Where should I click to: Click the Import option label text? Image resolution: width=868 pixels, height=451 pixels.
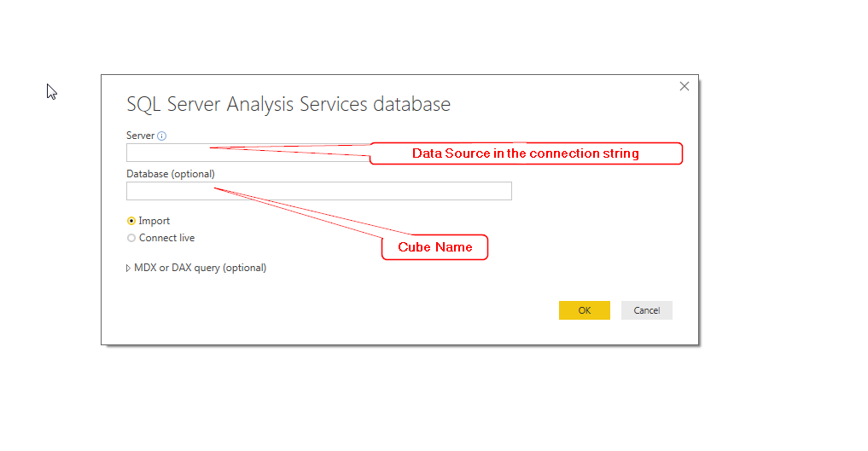coord(154,221)
